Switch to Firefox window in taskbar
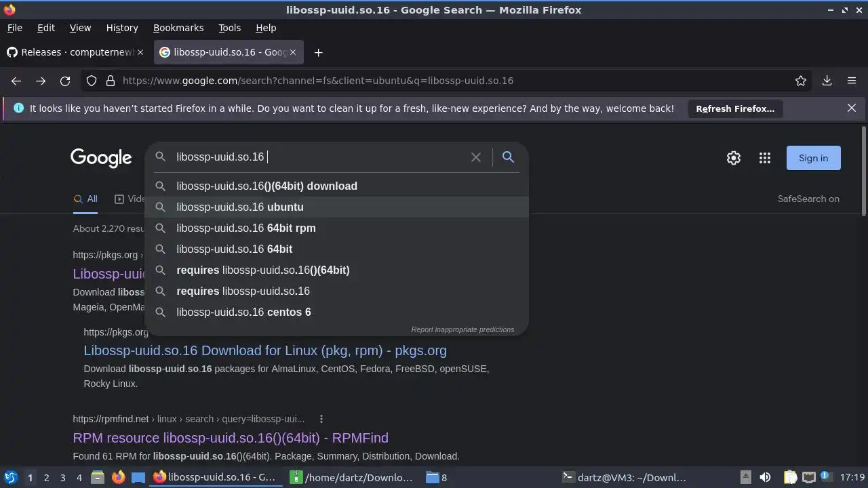 pos(216,477)
